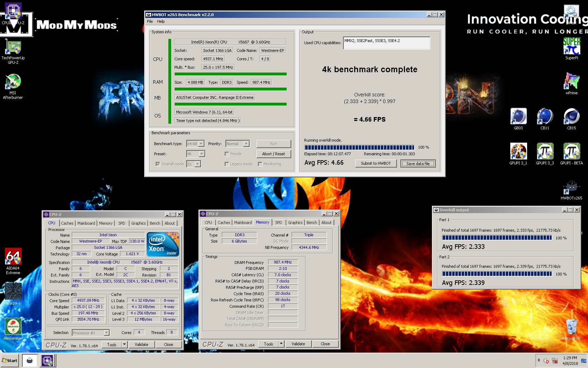Image resolution: width=588 pixels, height=368 pixels.
Task: Click the tray icon next to the arrow
Action: (x=546, y=361)
